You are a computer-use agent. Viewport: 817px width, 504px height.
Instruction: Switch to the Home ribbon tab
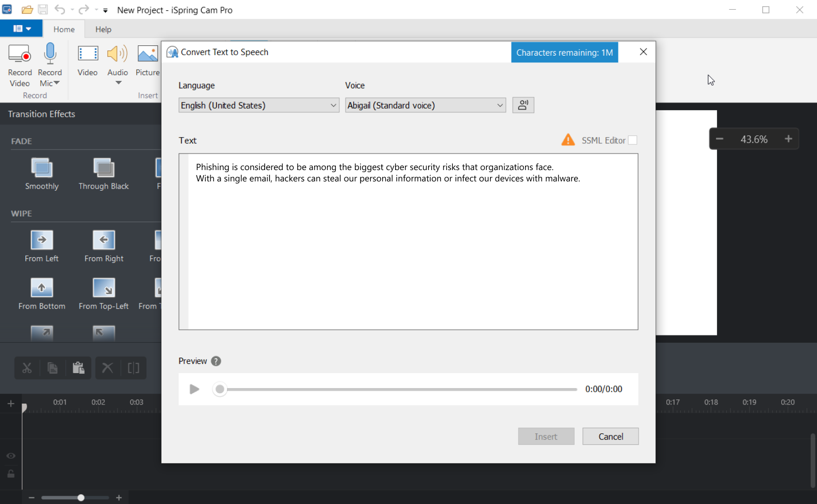coord(64,29)
